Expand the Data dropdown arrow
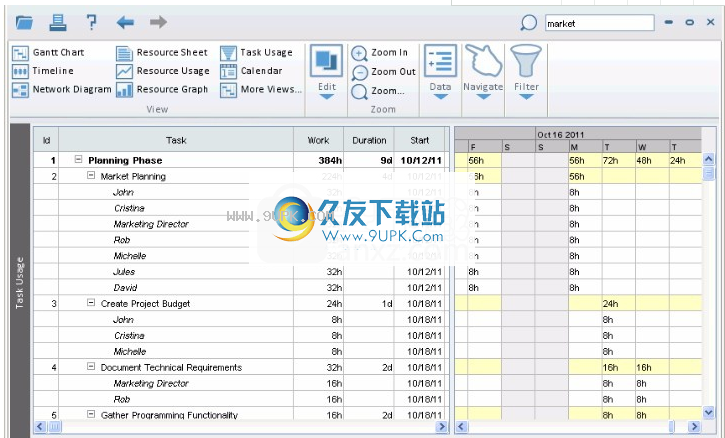Image resolution: width=725 pixels, height=438 pixels. [440, 97]
